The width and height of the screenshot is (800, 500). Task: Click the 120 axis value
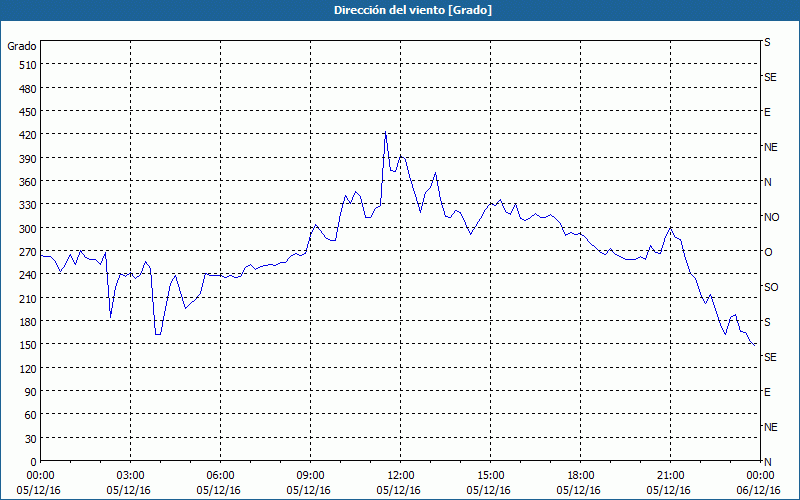(29, 369)
